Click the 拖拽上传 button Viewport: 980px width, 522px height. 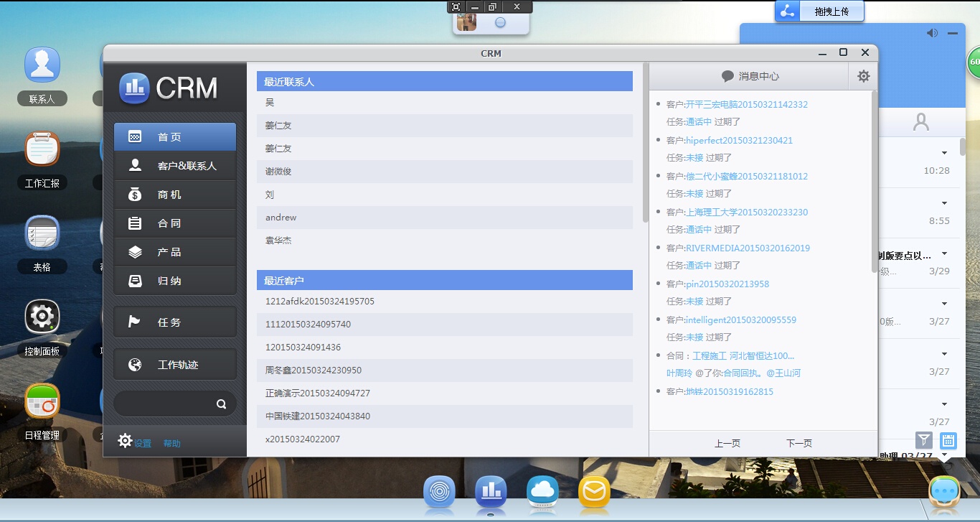coord(832,11)
